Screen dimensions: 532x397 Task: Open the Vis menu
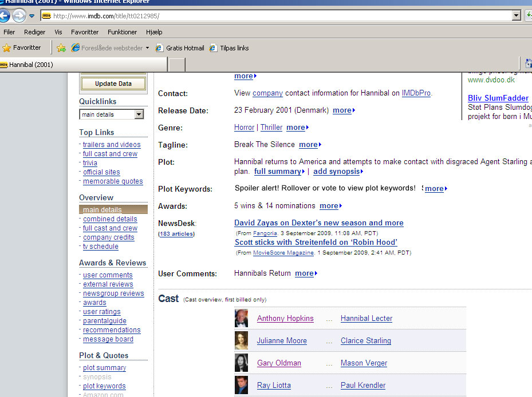pos(58,32)
